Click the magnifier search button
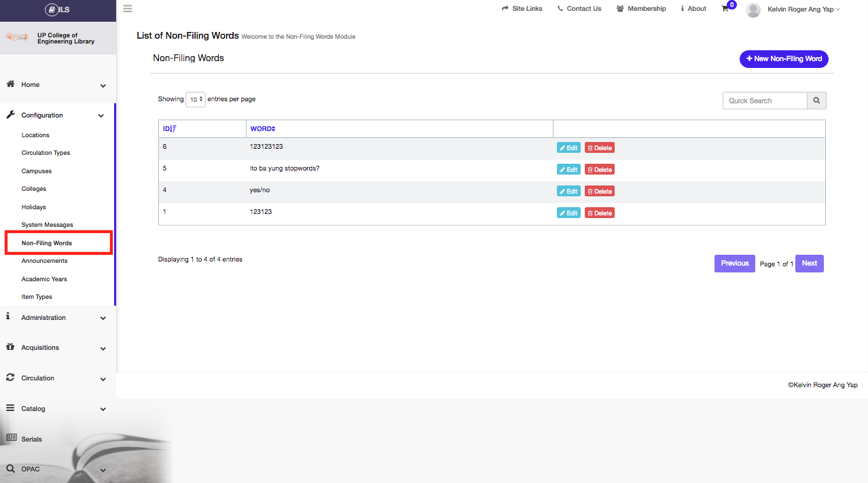The height and width of the screenshot is (483, 868). pos(816,101)
